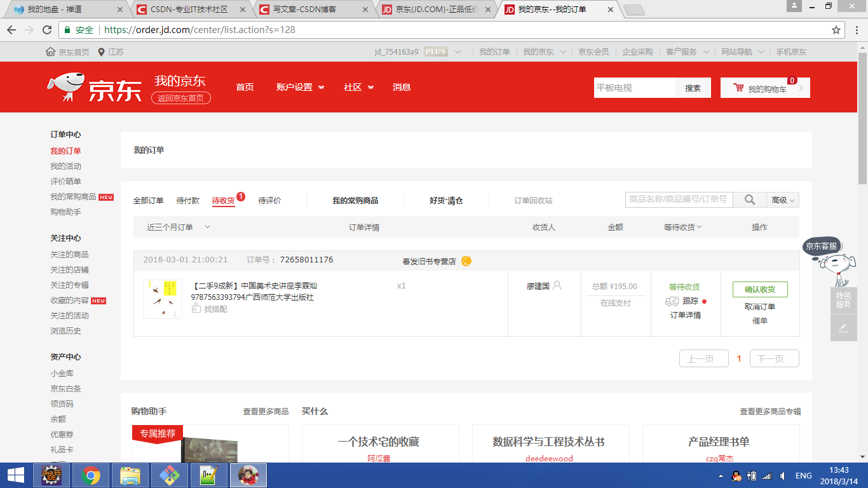The image size is (868, 488).
Task: Click the shopping cart icon
Action: 738,88
